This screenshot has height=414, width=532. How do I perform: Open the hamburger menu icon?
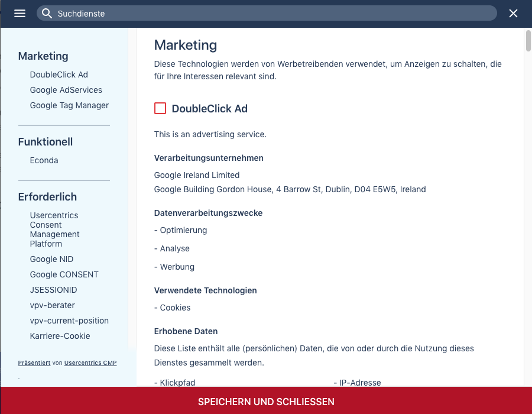[20, 13]
